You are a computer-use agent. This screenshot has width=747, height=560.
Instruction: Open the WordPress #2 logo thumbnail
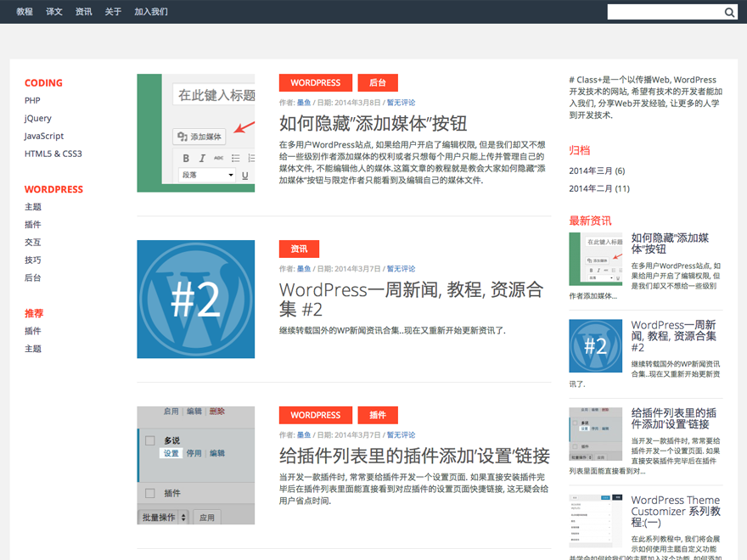click(196, 299)
